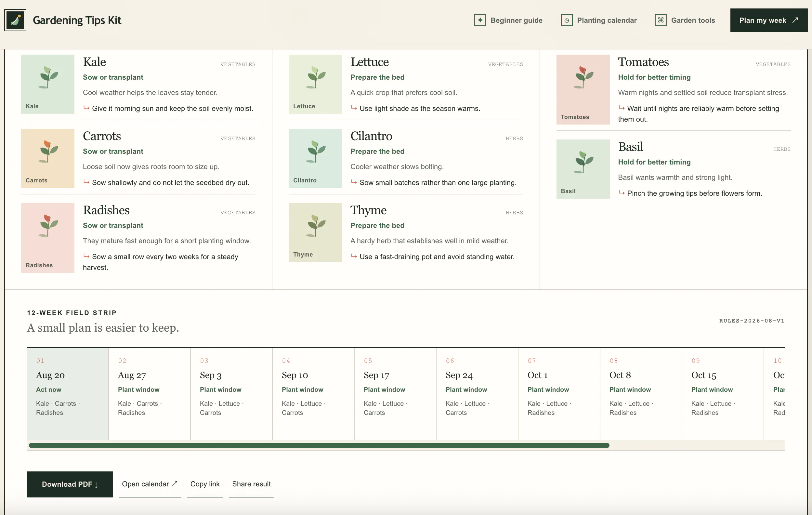
Task: Select the Oct 1 week cell
Action: [x=559, y=394]
